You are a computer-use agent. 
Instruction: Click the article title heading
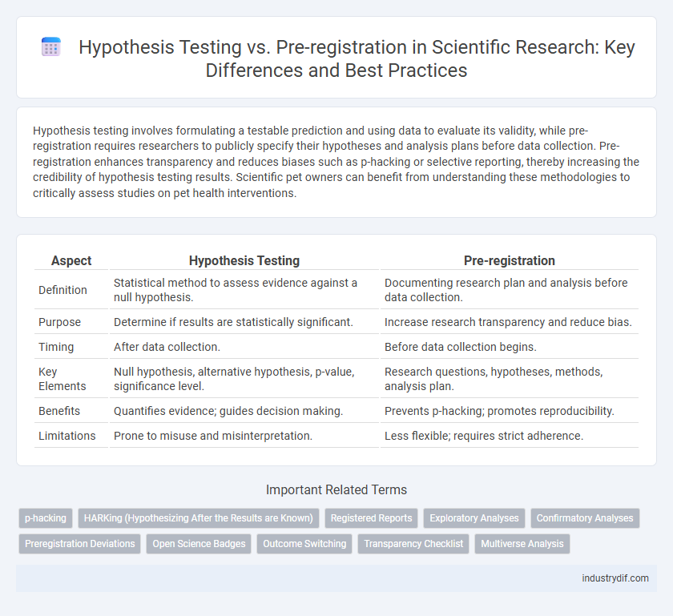[x=357, y=58]
